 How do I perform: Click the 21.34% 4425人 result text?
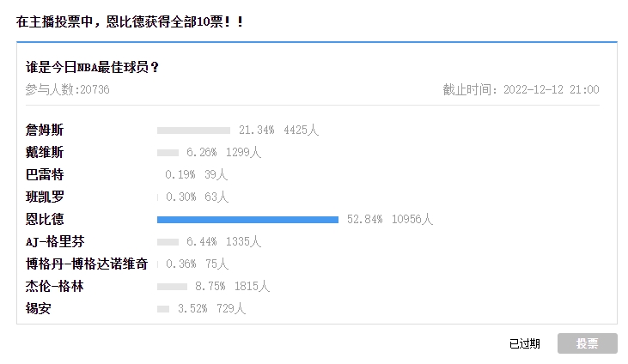point(278,130)
